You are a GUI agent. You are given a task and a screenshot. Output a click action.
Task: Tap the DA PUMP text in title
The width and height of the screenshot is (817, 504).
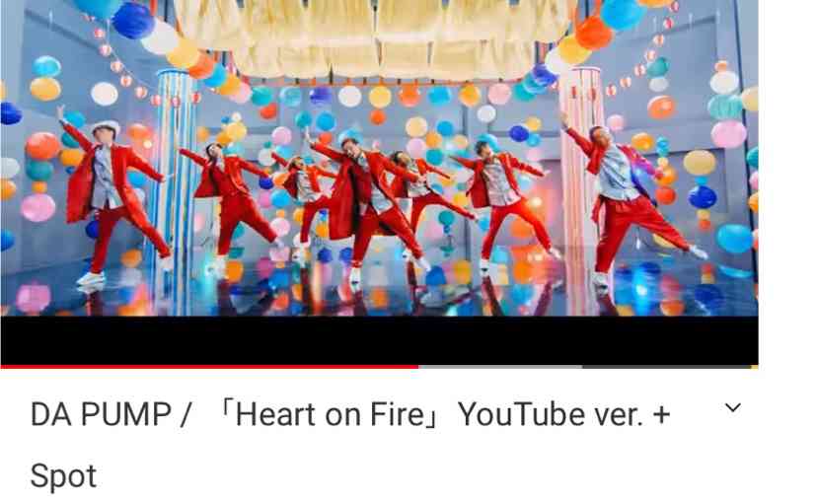tap(101, 415)
